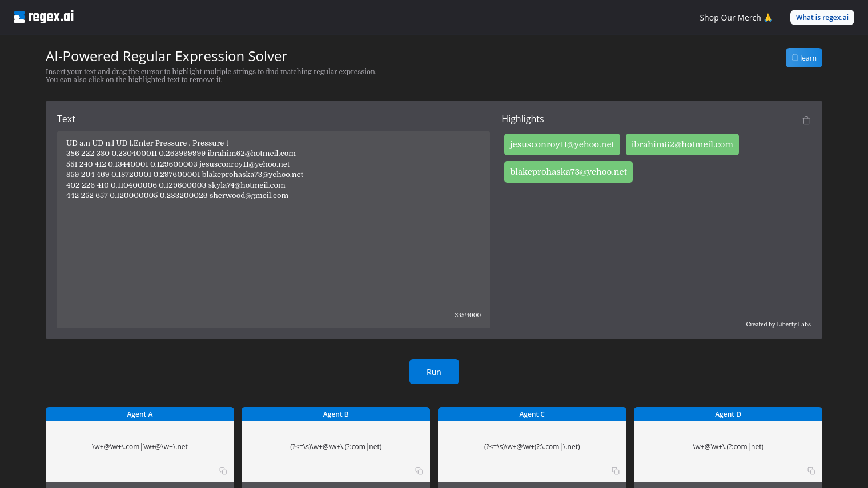Click the Created by Liberty Labs credit
868x488 pixels.
[x=778, y=324]
